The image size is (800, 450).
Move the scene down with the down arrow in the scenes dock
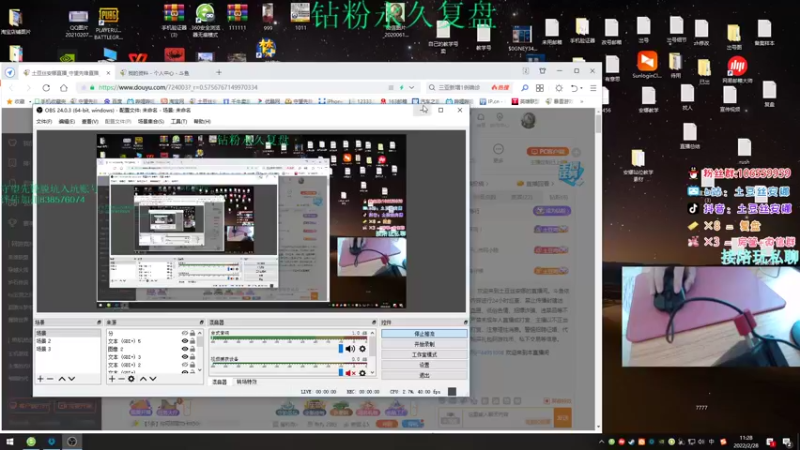pyautogui.click(x=71, y=379)
